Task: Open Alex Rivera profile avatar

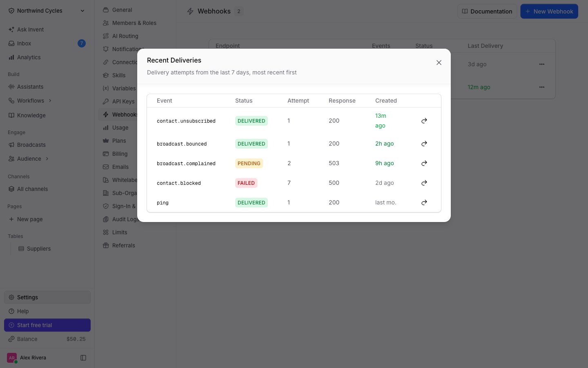Action: (12, 358)
